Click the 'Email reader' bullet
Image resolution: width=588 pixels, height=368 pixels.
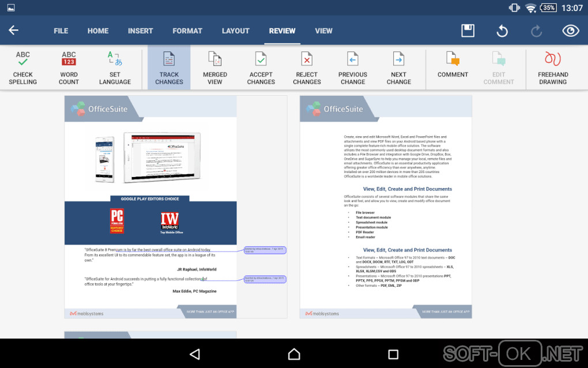pos(365,237)
